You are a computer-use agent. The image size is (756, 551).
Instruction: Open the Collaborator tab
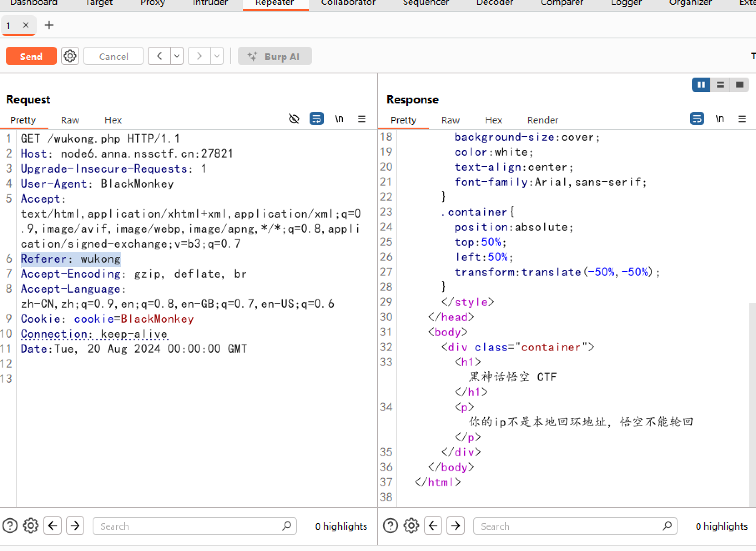(x=348, y=3)
